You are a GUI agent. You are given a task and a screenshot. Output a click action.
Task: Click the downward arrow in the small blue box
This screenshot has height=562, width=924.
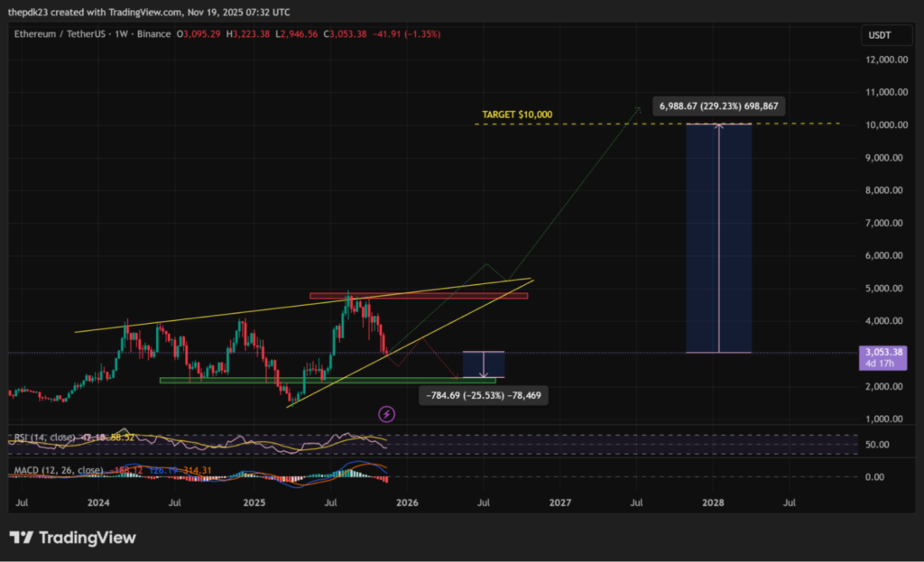[x=484, y=373]
